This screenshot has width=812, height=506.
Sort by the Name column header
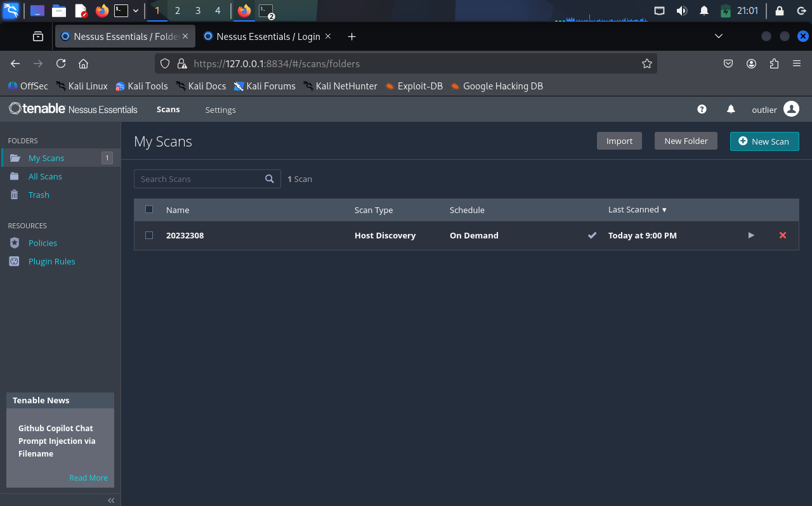coord(178,210)
